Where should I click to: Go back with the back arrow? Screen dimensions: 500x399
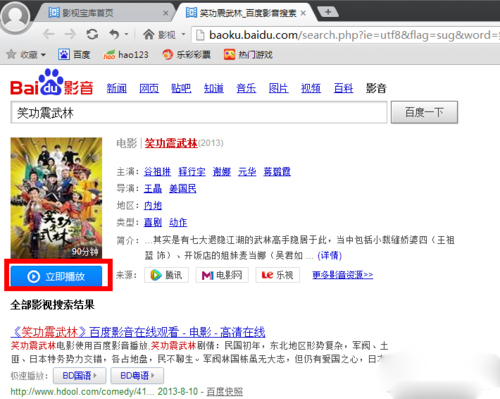pyautogui.click(x=49, y=34)
